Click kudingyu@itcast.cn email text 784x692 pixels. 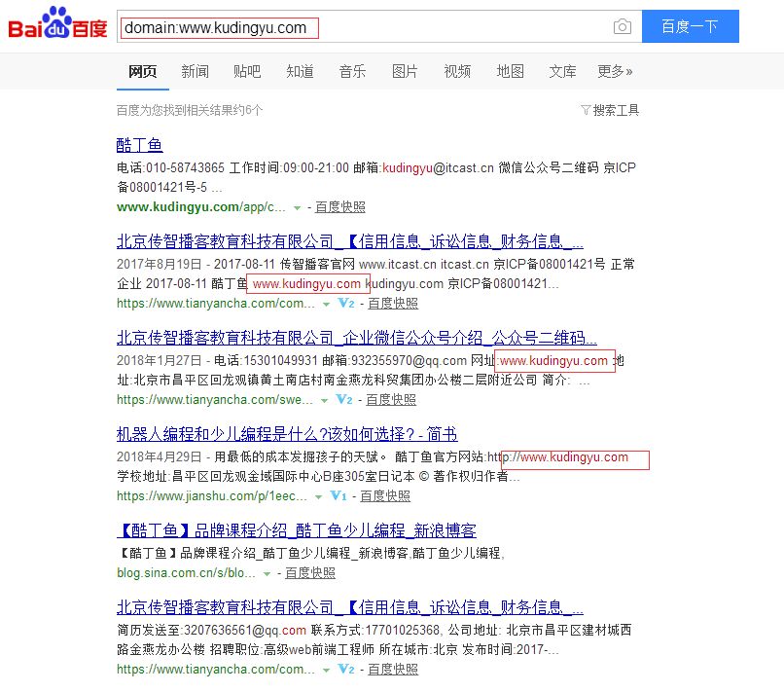[438, 167]
